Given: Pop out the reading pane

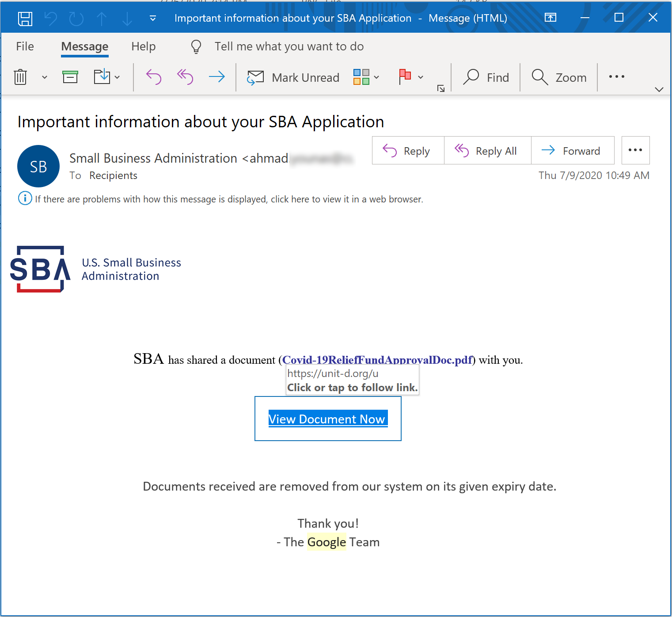Looking at the screenshot, I should click(551, 18).
